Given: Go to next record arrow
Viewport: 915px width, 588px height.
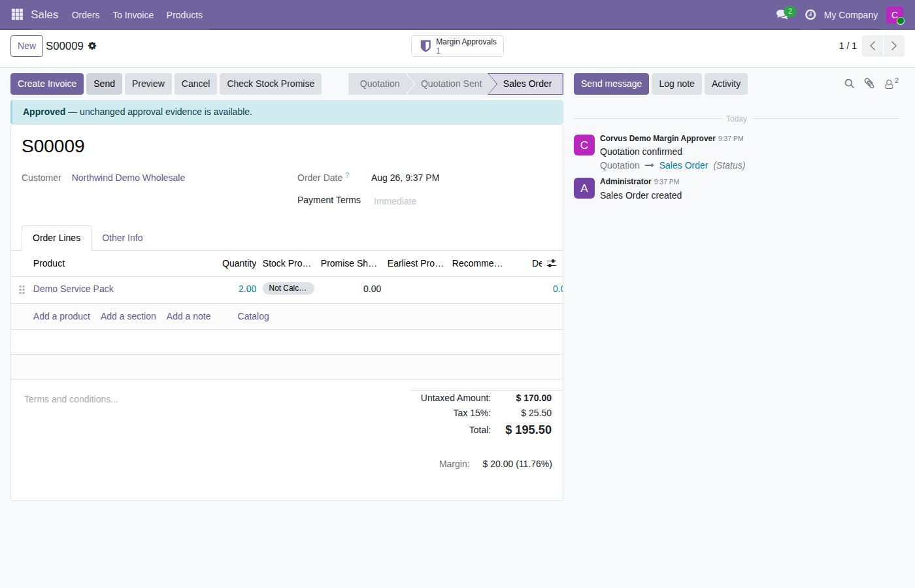Looking at the screenshot, I should [894, 46].
